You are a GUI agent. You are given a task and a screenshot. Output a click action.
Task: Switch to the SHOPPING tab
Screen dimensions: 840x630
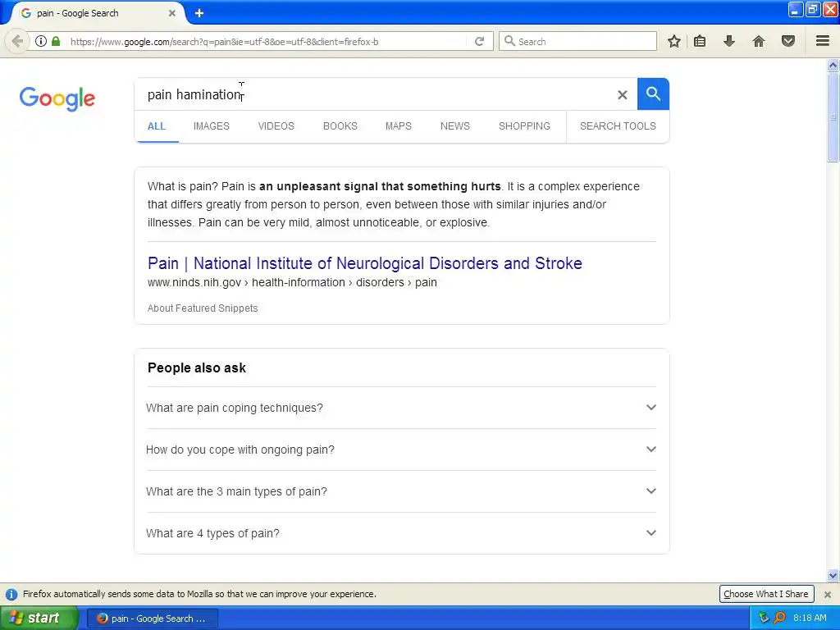[x=524, y=126]
